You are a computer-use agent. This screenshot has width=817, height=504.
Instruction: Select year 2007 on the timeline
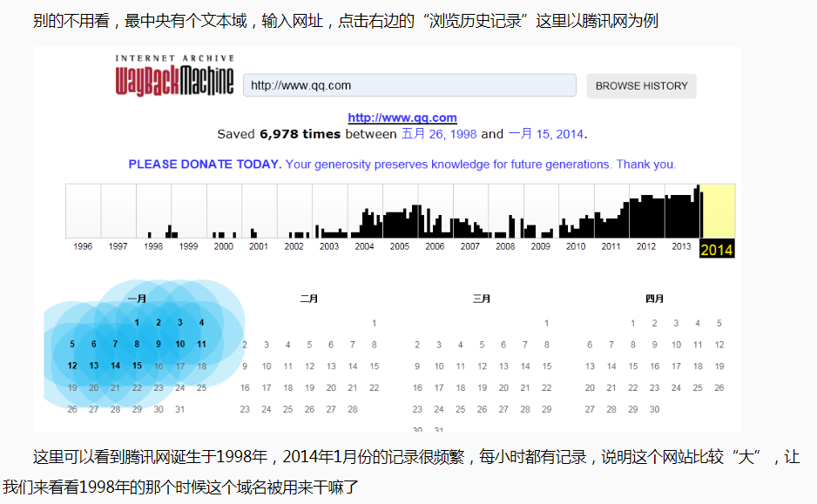(470, 246)
